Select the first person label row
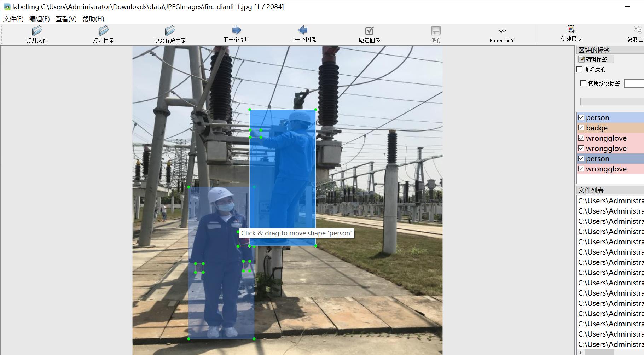Image resolution: width=644 pixels, height=355 pixels. coord(610,117)
